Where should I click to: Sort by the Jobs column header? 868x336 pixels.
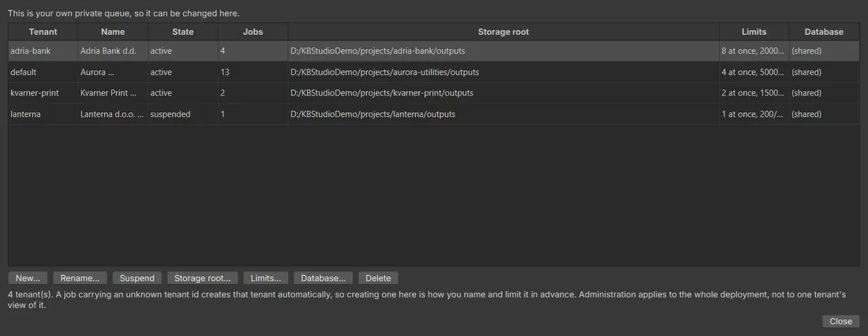253,32
